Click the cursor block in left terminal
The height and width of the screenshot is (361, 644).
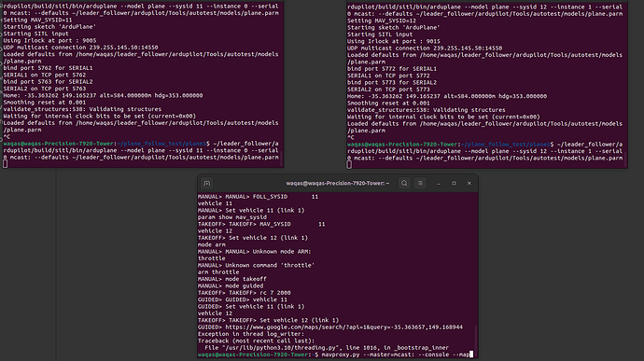pyautogui.click(x=5, y=164)
